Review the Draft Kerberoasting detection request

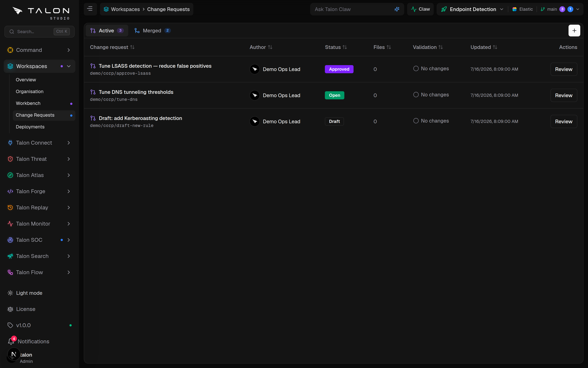(563, 121)
